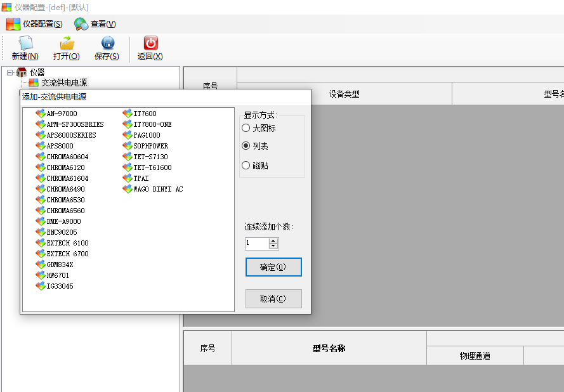Click the 物理通道 column header

[475, 356]
